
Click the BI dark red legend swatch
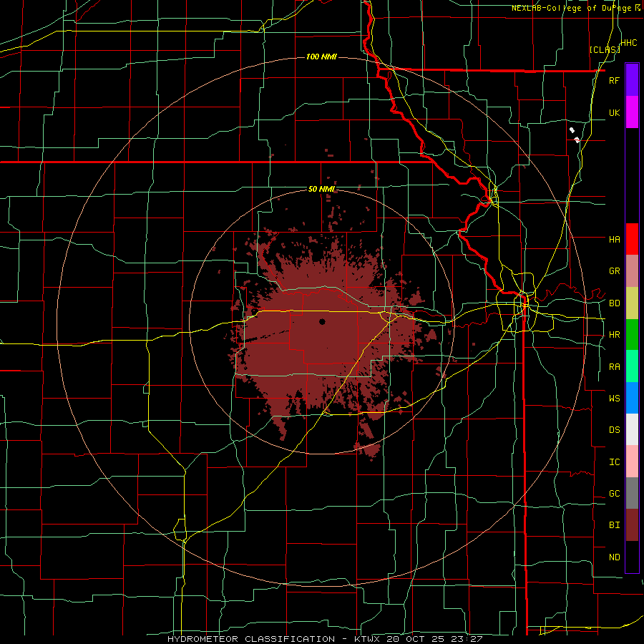pos(632,525)
